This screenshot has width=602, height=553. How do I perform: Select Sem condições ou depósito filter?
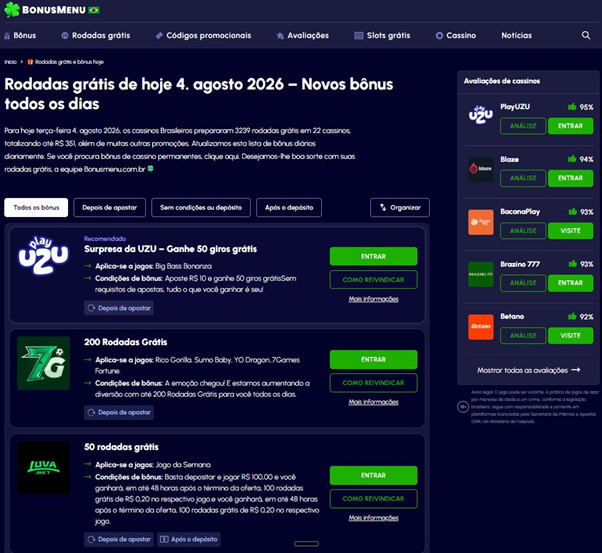click(x=201, y=207)
